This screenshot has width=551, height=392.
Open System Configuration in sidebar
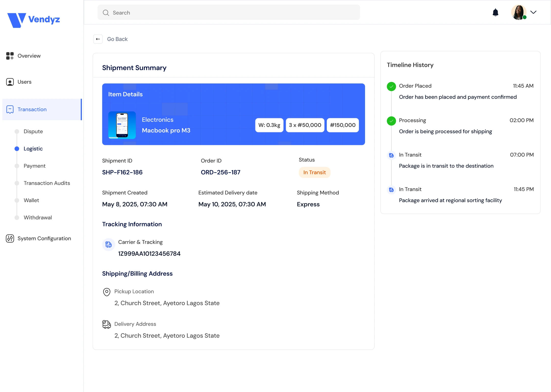pyautogui.click(x=44, y=239)
